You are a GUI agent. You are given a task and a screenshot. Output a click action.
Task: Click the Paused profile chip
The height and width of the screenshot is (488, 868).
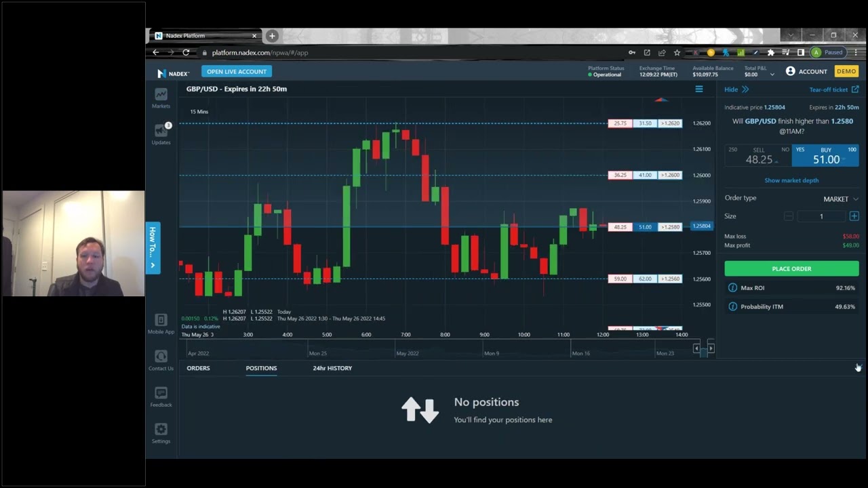(x=828, y=52)
